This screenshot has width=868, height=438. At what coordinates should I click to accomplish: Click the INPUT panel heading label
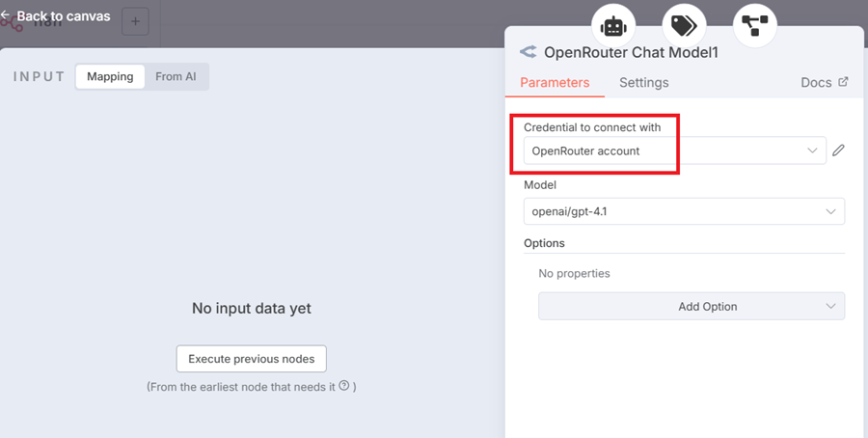click(x=40, y=76)
